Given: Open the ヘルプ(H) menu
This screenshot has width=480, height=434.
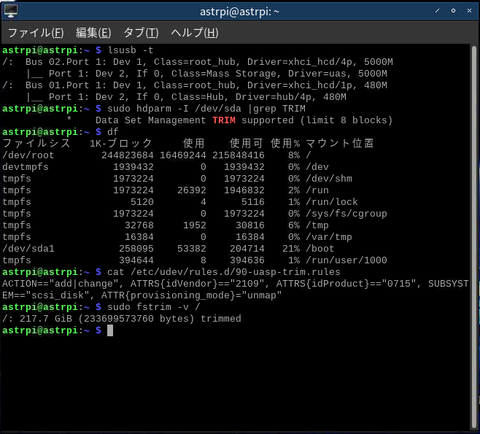Looking at the screenshot, I should click(195, 33).
